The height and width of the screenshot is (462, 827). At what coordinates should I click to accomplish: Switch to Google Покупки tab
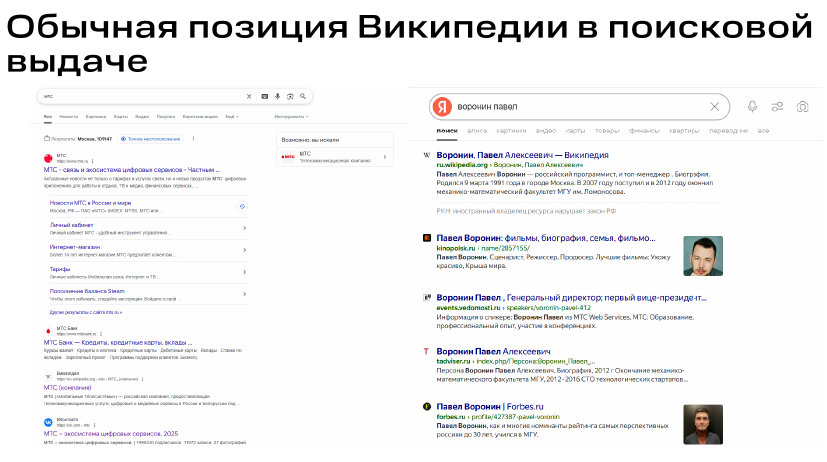[x=166, y=117]
